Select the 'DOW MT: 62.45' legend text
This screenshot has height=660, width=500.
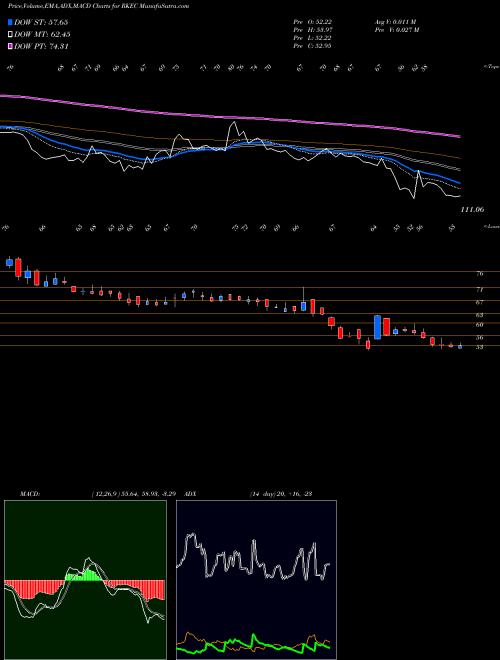[x=42, y=35]
